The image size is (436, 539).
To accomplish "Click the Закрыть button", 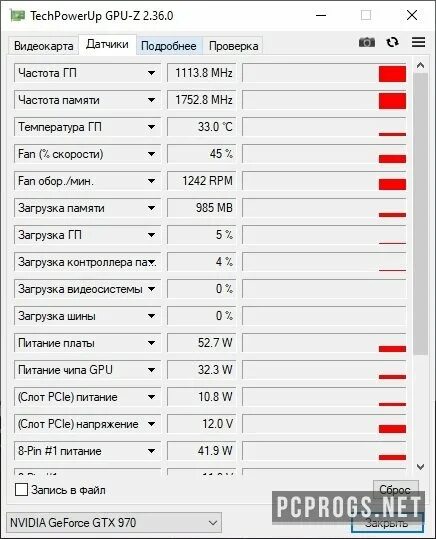I will tap(387, 523).
